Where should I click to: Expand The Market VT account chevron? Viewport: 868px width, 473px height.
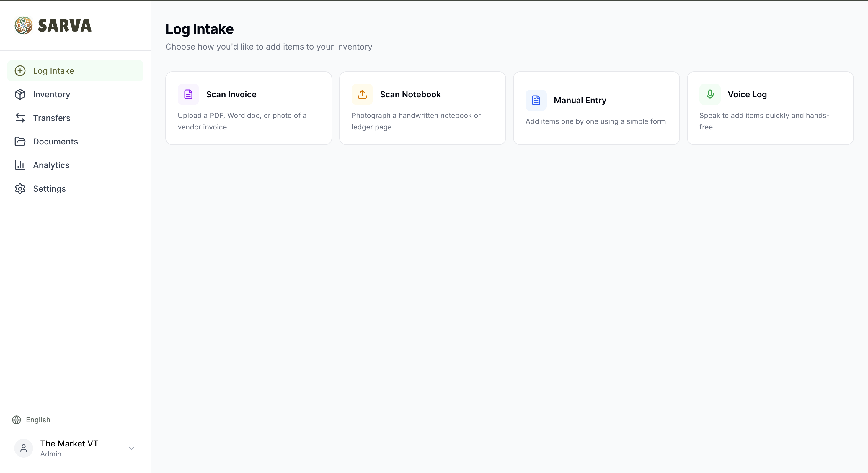pyautogui.click(x=131, y=448)
